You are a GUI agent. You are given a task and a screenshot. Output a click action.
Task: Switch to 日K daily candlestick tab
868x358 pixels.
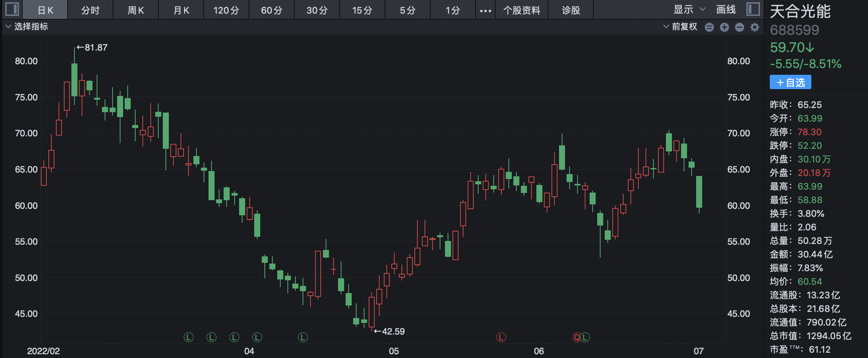tap(45, 10)
